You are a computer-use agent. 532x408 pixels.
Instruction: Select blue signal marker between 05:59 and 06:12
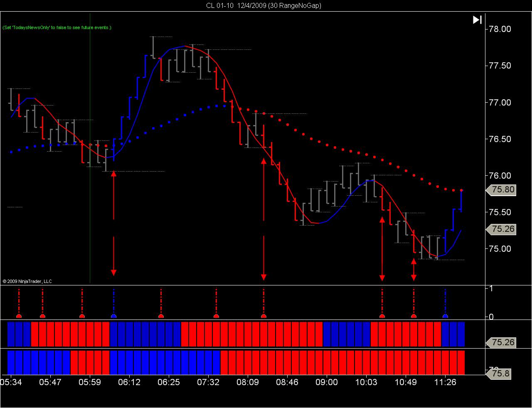113,316
